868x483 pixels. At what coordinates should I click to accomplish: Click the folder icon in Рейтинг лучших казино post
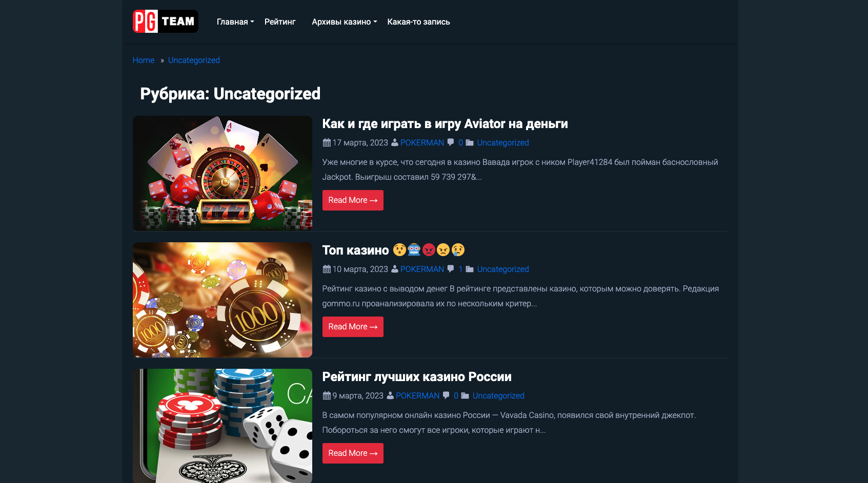465,395
